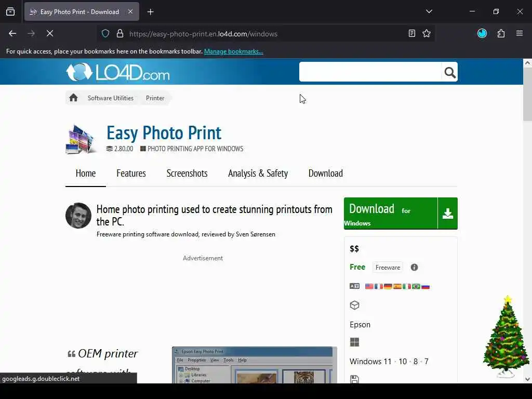This screenshot has height=399, width=532.
Task: Click the home breadcrumb icon
Action: (x=73, y=98)
